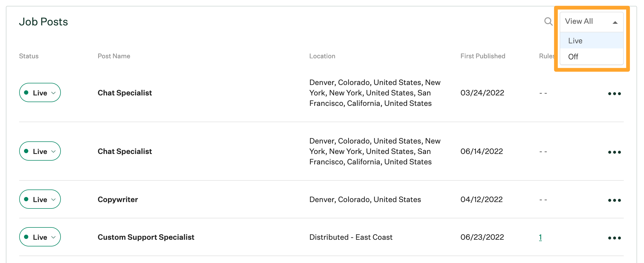Click the magnifying glass beside View All
This screenshot has height=263, width=644.
coord(548,22)
